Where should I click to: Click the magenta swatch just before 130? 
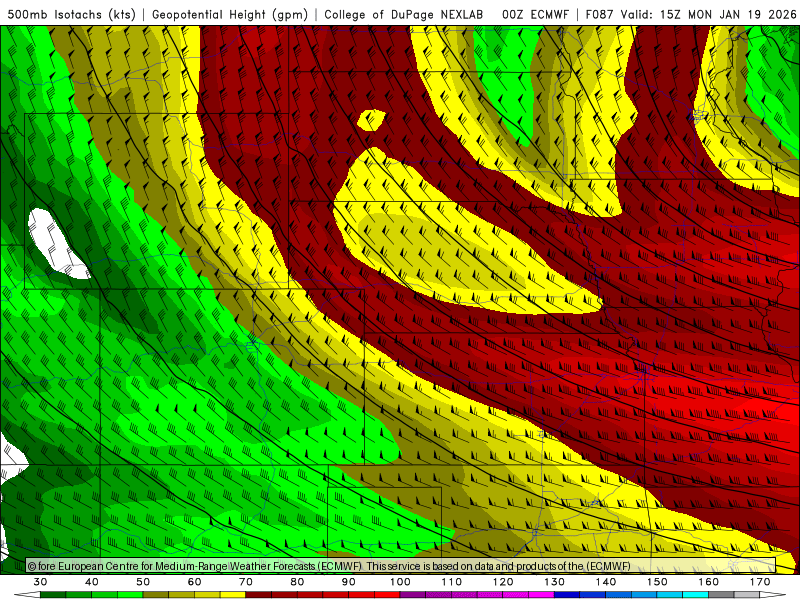tap(541, 595)
